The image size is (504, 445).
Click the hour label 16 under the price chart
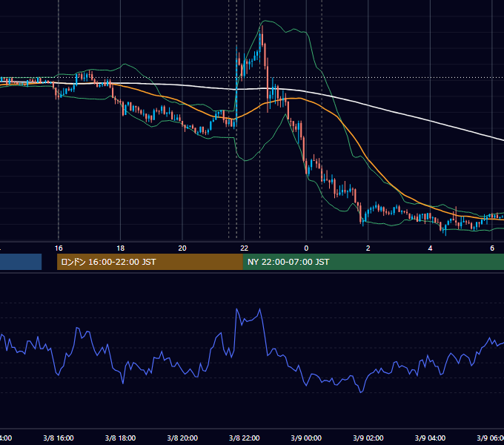click(x=59, y=248)
